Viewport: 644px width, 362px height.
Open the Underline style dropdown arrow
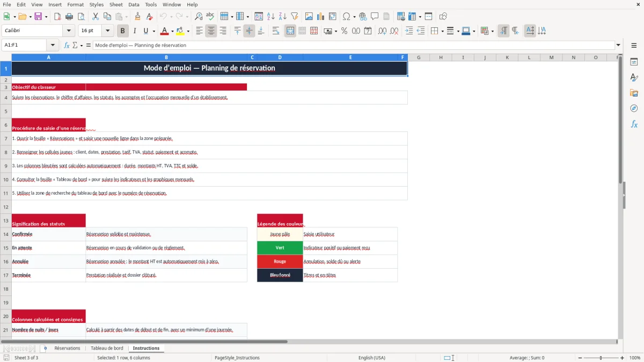coord(153,31)
